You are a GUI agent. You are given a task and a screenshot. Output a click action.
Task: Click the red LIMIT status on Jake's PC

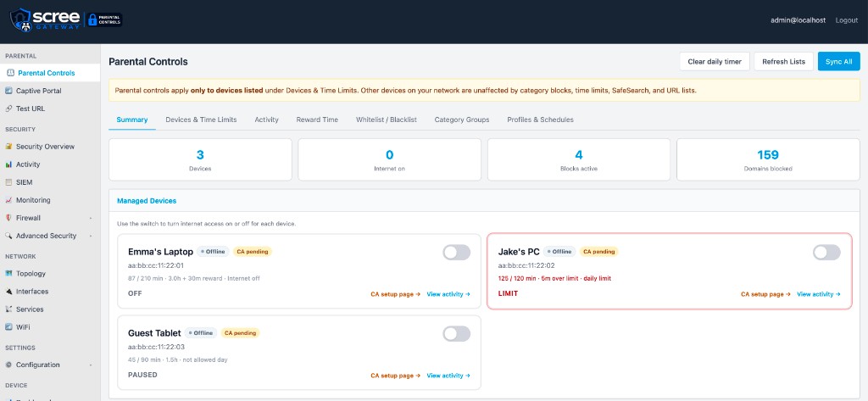pyautogui.click(x=509, y=293)
